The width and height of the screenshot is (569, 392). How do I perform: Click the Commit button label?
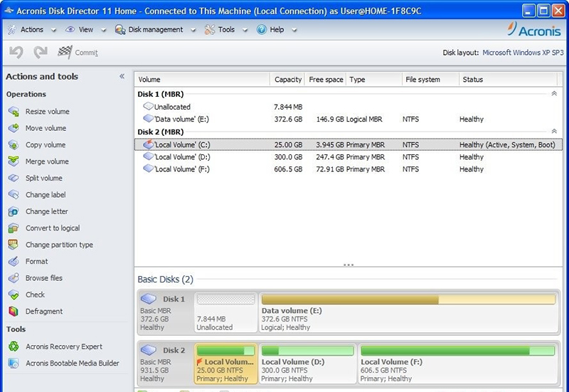coord(86,53)
